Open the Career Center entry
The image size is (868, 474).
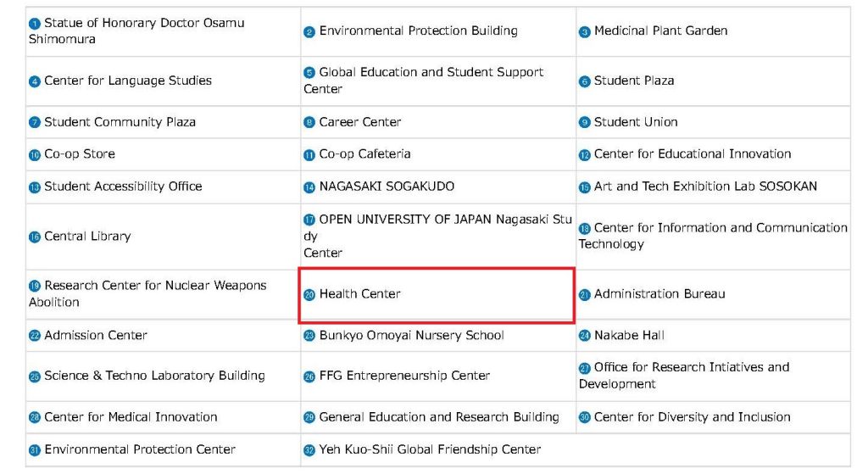pyautogui.click(x=359, y=122)
